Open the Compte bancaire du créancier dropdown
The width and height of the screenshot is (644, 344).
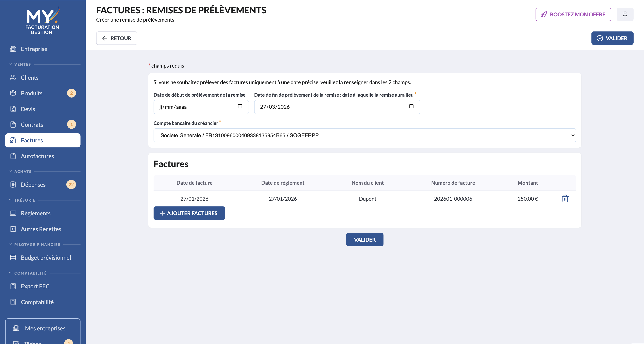pyautogui.click(x=364, y=135)
